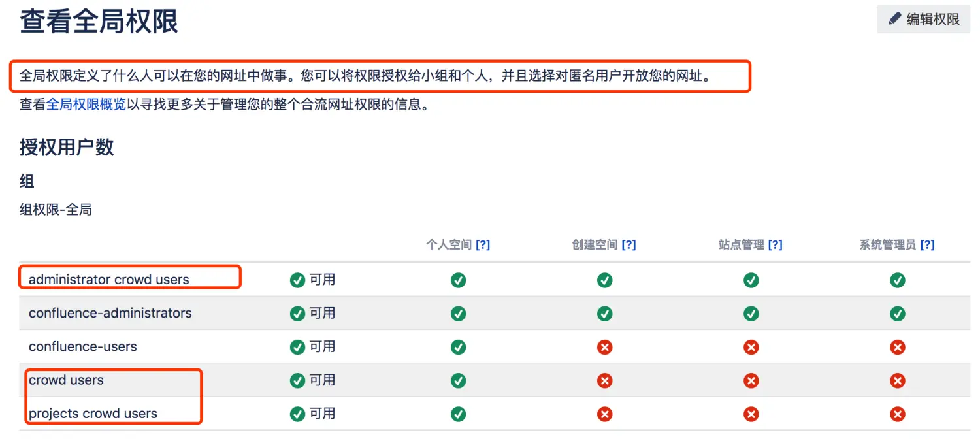The width and height of the screenshot is (980, 441).
Task: Click red cross for confluence-users 系统管理员
Action: [898, 347]
